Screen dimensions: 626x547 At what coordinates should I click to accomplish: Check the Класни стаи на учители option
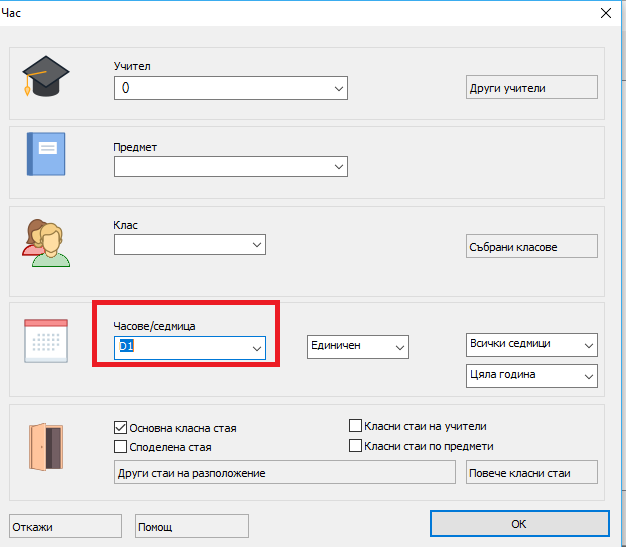(x=355, y=426)
